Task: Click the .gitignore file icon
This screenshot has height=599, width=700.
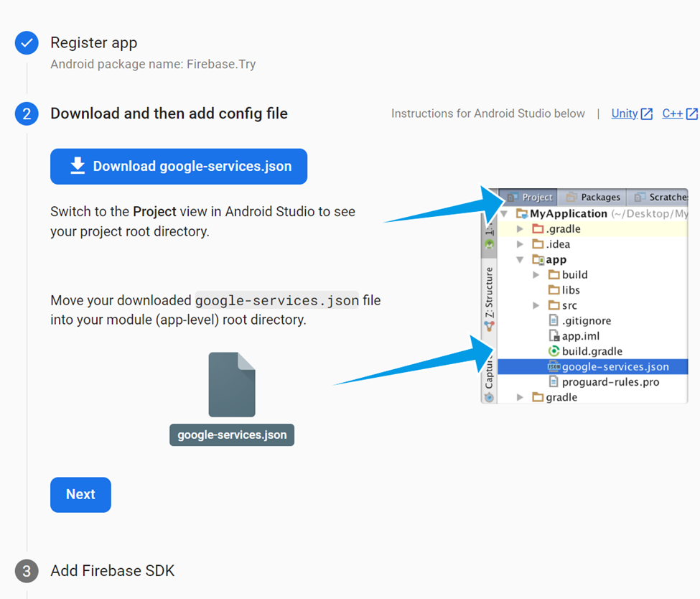Action: tap(554, 320)
